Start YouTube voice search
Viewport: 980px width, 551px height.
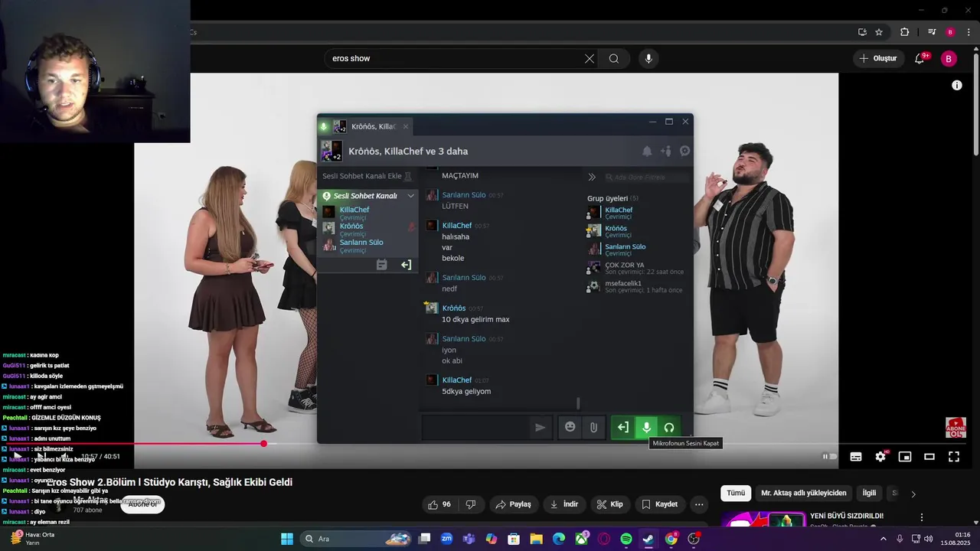click(x=648, y=58)
